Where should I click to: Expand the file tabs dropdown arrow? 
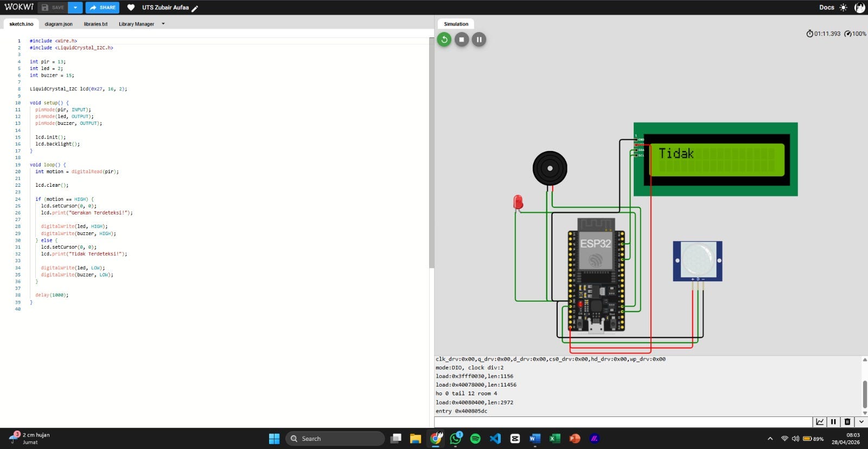tap(163, 24)
